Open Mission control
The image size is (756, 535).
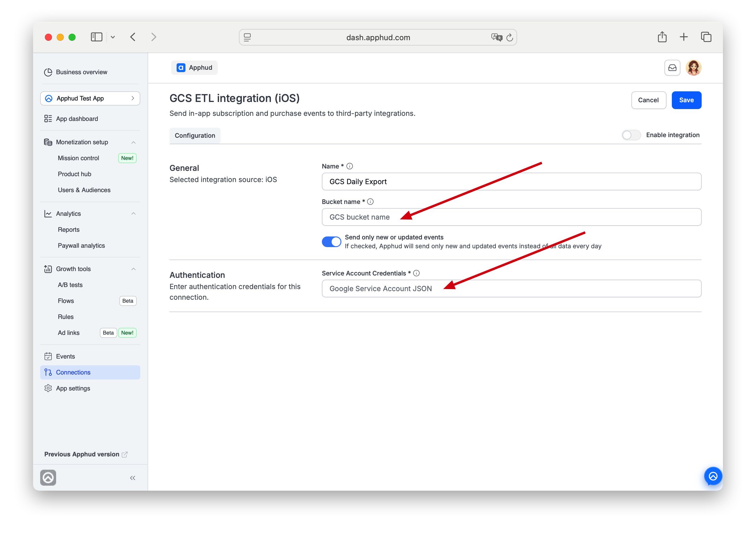(78, 158)
